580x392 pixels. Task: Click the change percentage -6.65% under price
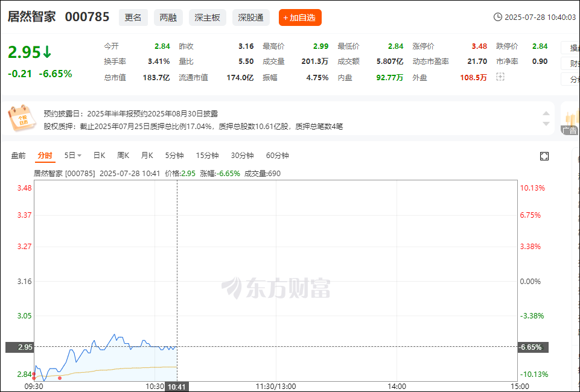point(56,74)
